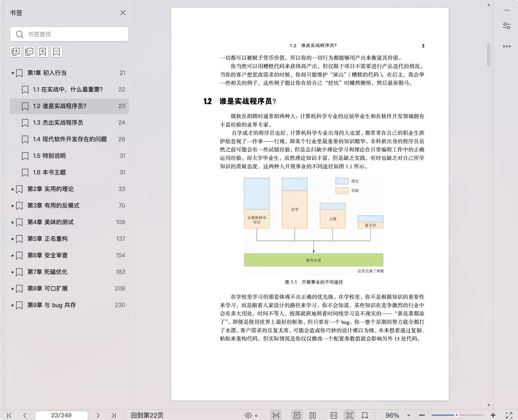This screenshot has width=518, height=420.
Task: Open bookmark 1.4 现代软件开发存在的问题
Action: [69, 139]
